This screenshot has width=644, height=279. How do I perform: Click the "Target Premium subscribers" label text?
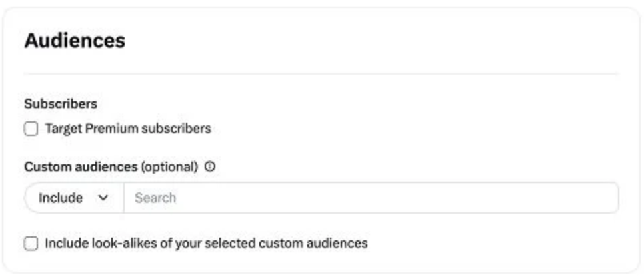click(x=128, y=129)
